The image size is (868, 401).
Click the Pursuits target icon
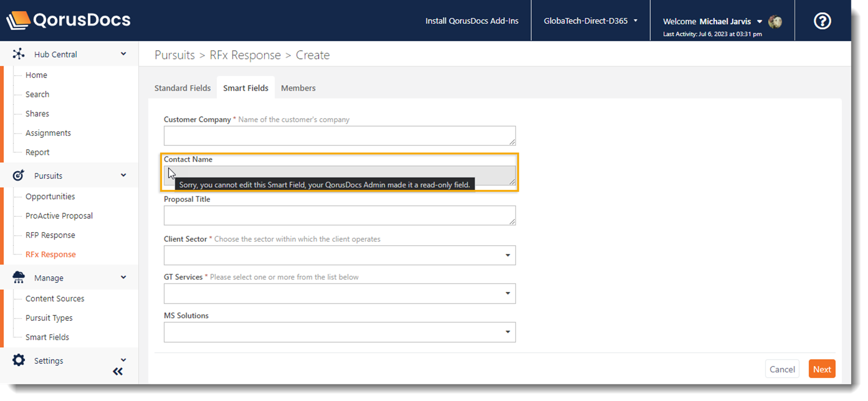pyautogui.click(x=18, y=175)
